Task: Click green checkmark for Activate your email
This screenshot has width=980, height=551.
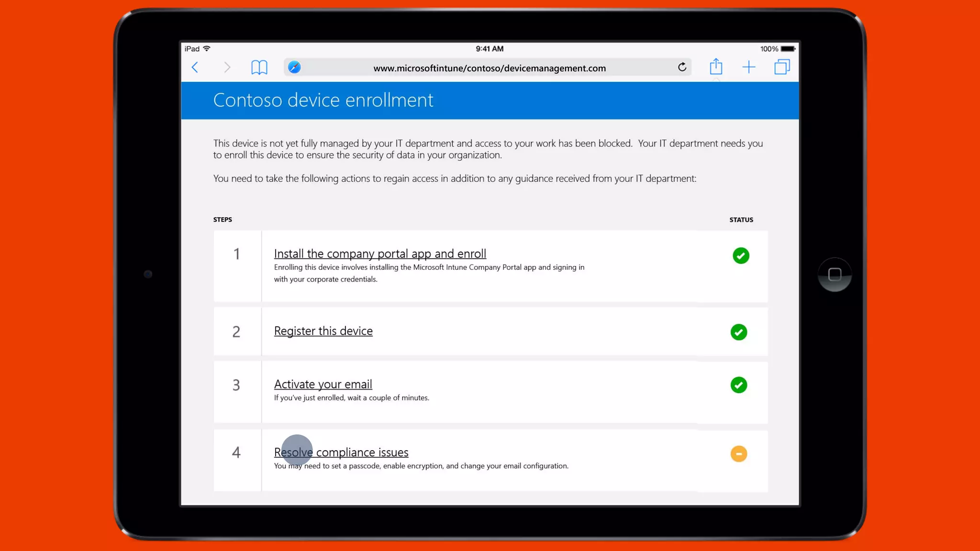Action: (739, 385)
